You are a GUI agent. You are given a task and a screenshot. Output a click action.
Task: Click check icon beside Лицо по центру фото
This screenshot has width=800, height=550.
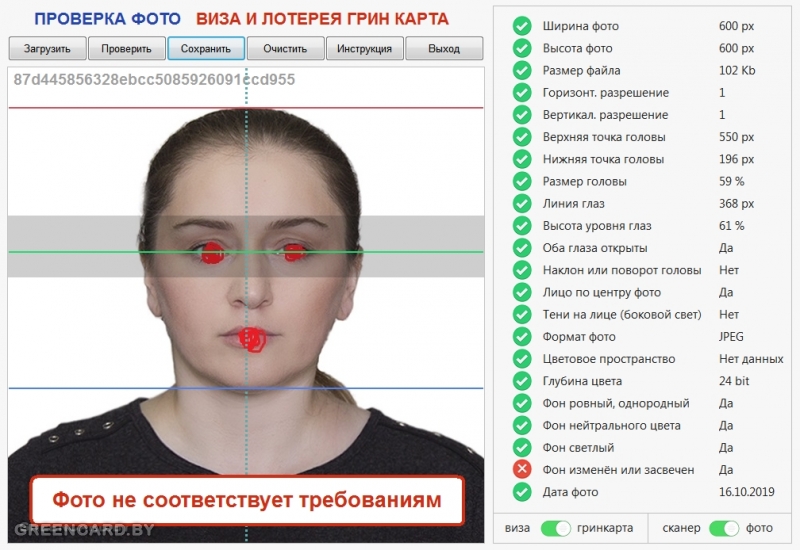click(522, 292)
